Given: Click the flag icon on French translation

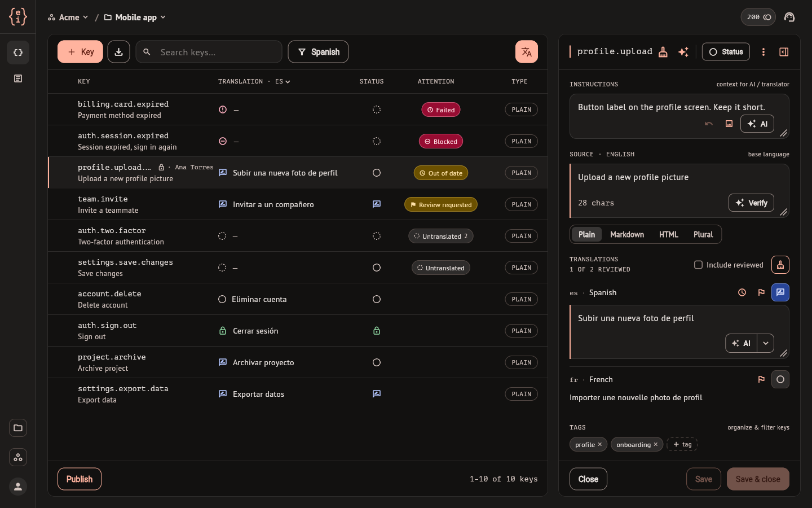Looking at the screenshot, I should click(761, 379).
